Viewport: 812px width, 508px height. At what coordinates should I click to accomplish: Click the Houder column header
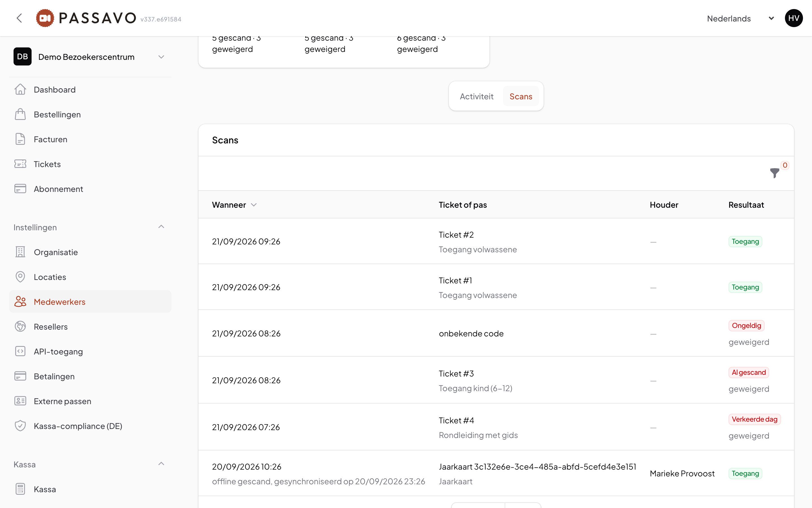pos(664,205)
